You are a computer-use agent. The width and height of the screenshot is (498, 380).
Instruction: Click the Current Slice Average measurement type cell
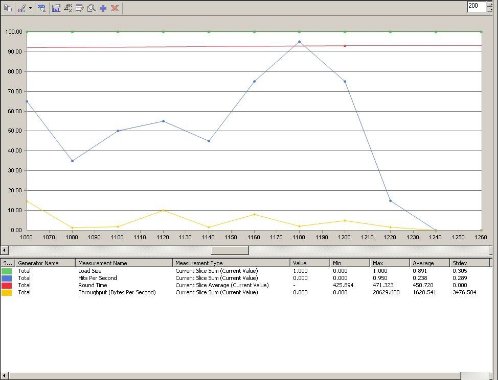[222, 285]
